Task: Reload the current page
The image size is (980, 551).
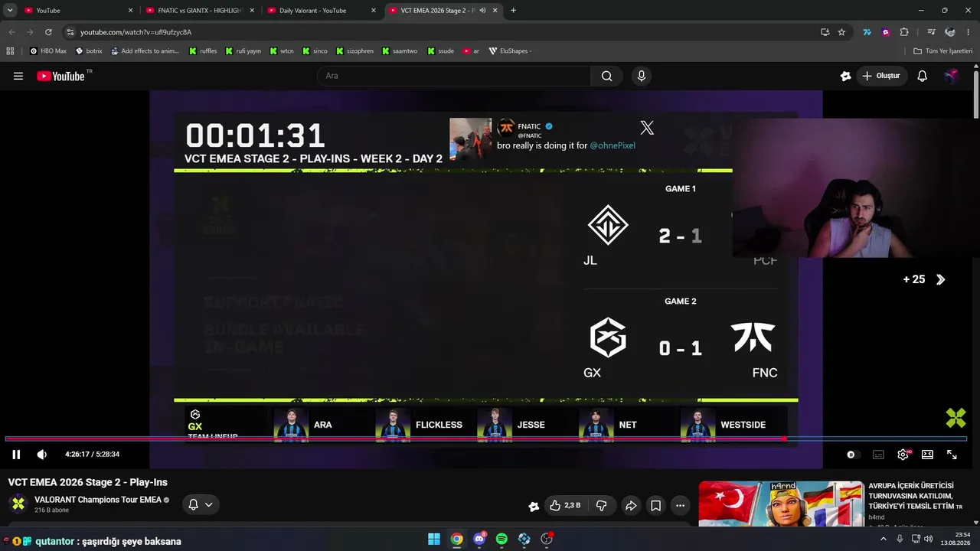Action: click(48, 32)
